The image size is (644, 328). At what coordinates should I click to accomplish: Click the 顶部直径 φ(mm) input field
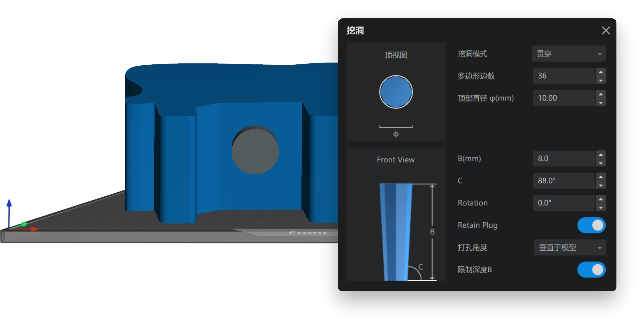coord(564,98)
